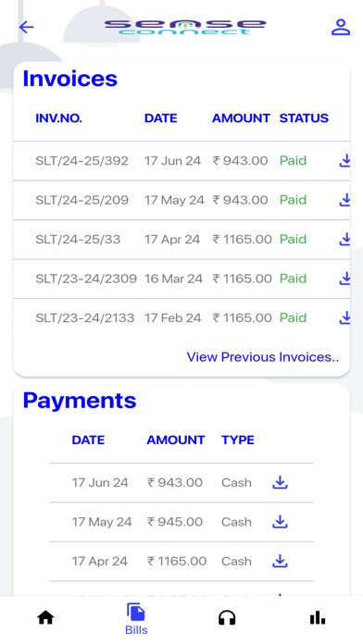Viewport: 363px width, 644px height.
Task: Select invoice number SLT/24-25/209
Action: click(x=81, y=200)
